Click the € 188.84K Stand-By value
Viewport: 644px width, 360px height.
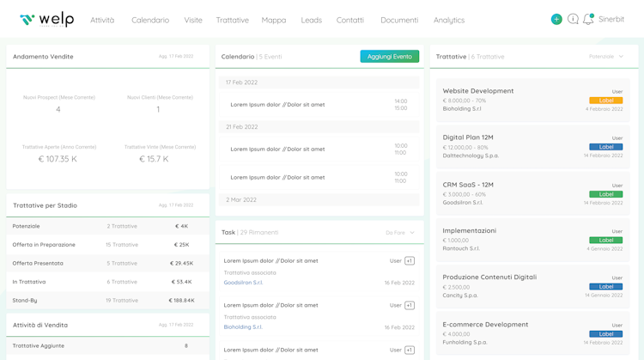click(x=181, y=301)
